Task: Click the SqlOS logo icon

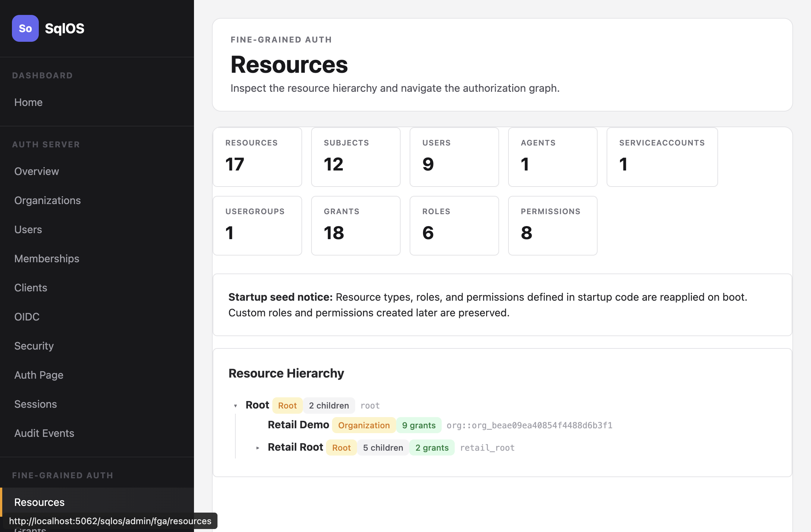Action: [x=25, y=28]
